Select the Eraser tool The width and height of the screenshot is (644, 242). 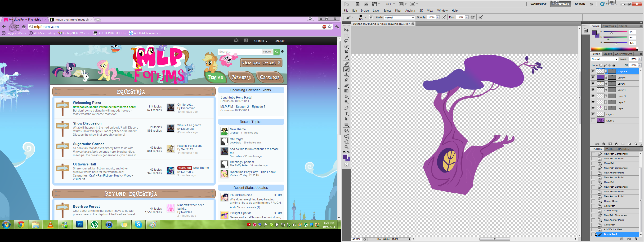click(x=346, y=86)
